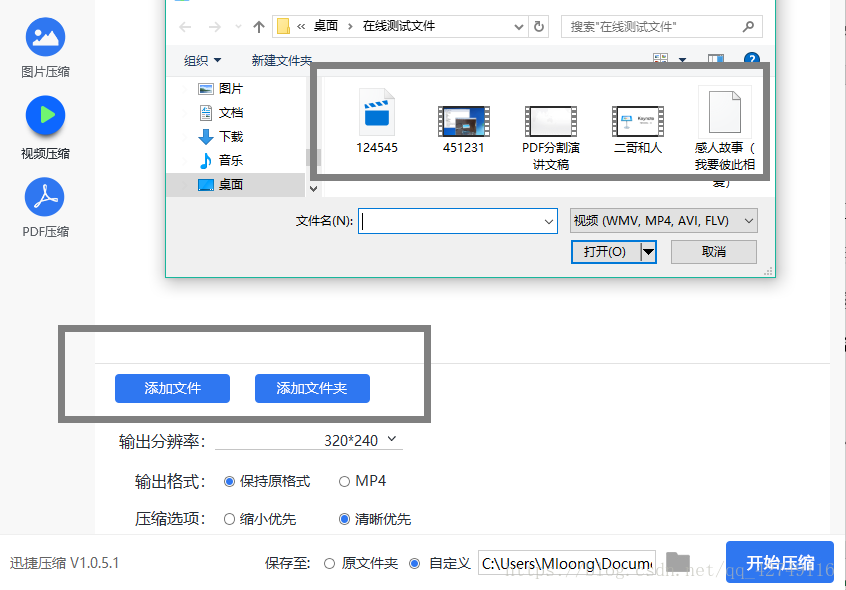Click the 添加文件 button
Screen dimensions: 846x590
click(172, 388)
